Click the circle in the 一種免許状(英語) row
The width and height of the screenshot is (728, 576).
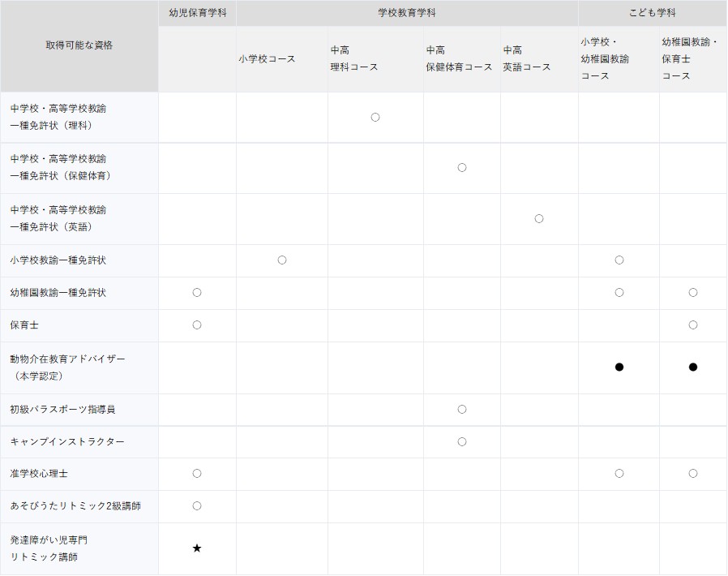click(x=539, y=218)
